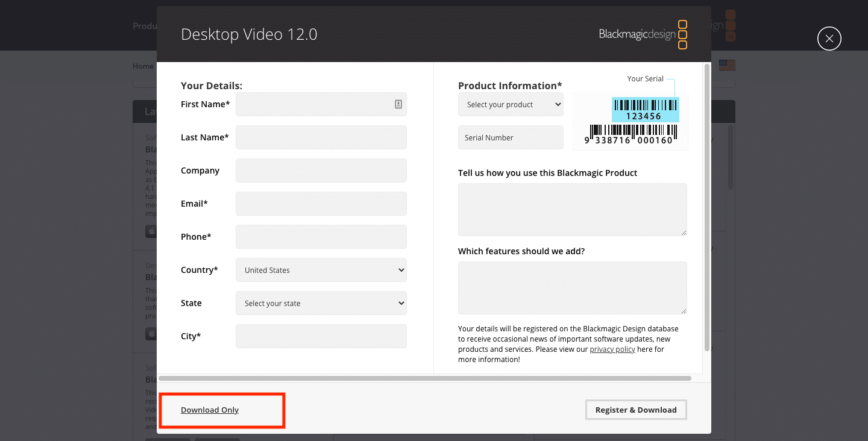This screenshot has width=868, height=441.
Task: Open the Country dropdown
Action: pyautogui.click(x=321, y=270)
